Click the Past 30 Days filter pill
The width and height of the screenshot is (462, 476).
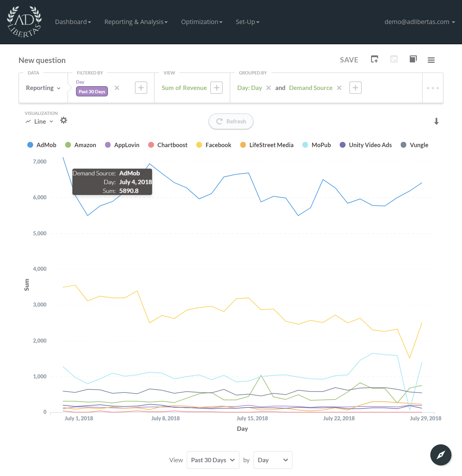coord(92,91)
